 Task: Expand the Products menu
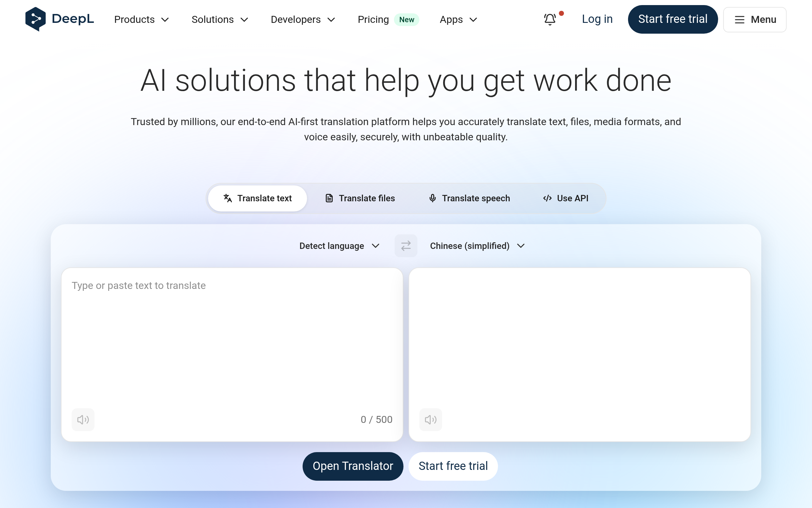141,19
